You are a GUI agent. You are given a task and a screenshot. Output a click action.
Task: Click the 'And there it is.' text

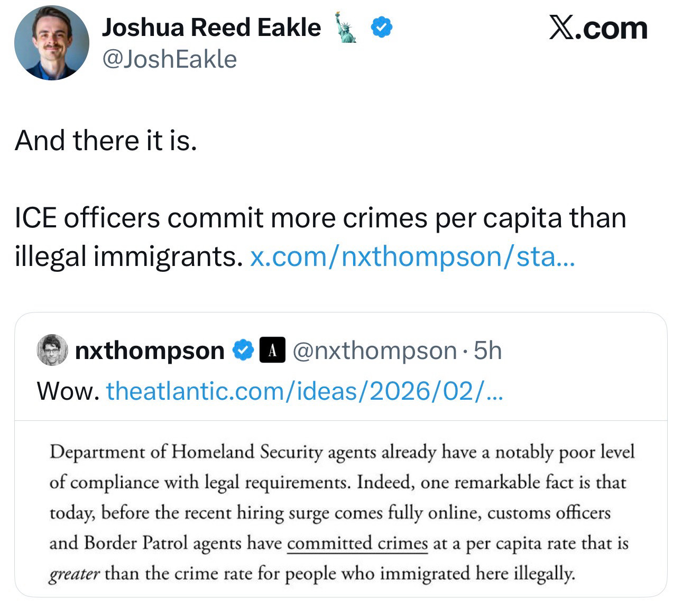point(106,141)
